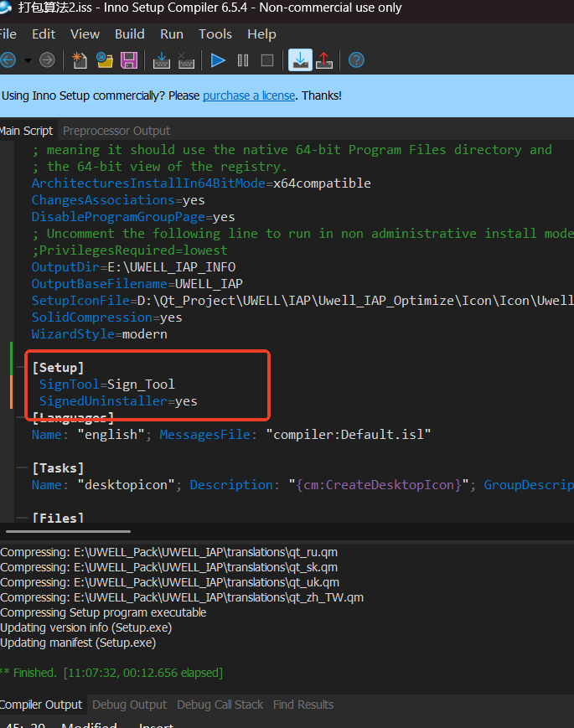Click the ;PrivilegesRequired=lowest comment line
Image resolution: width=574 pixels, height=728 pixels.
(130, 250)
